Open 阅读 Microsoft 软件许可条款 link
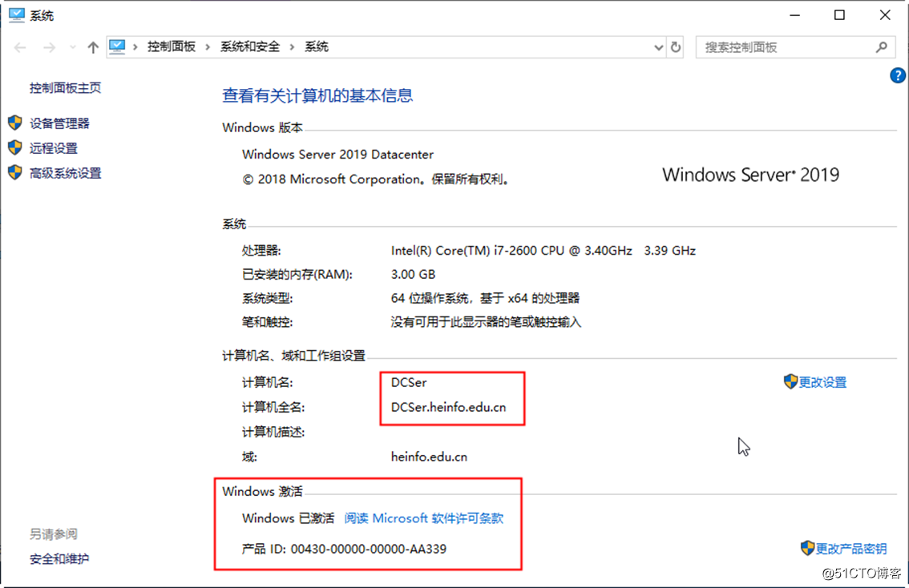This screenshot has height=588, width=909. click(x=424, y=518)
